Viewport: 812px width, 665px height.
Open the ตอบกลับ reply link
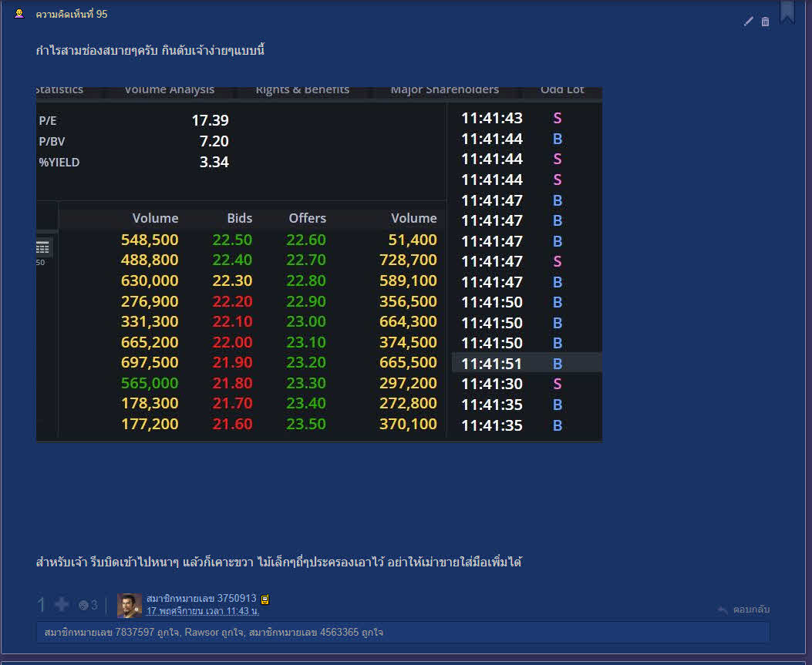click(x=751, y=610)
